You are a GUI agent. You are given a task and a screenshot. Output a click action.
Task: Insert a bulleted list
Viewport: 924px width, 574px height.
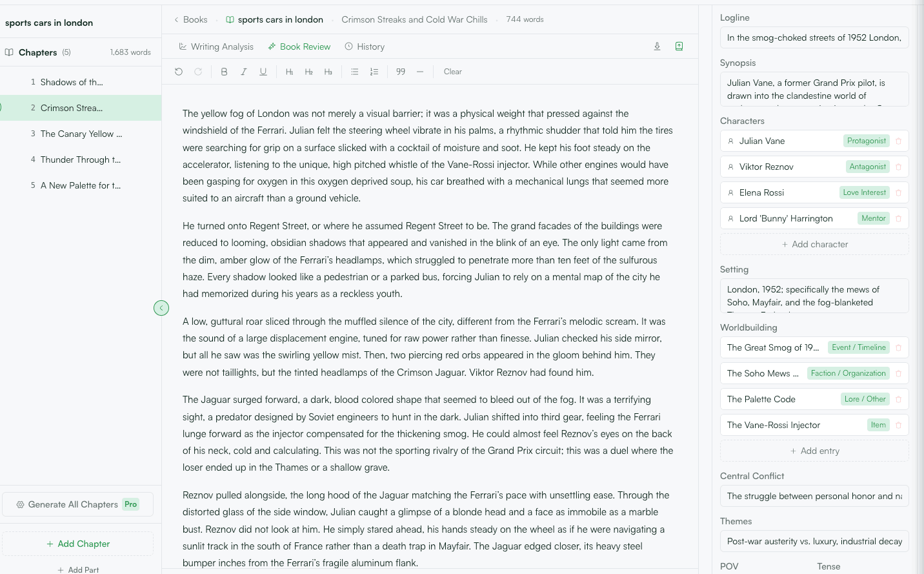(354, 72)
